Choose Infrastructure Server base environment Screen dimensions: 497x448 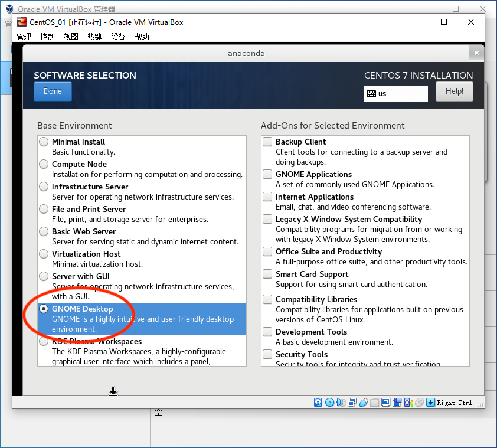44,187
